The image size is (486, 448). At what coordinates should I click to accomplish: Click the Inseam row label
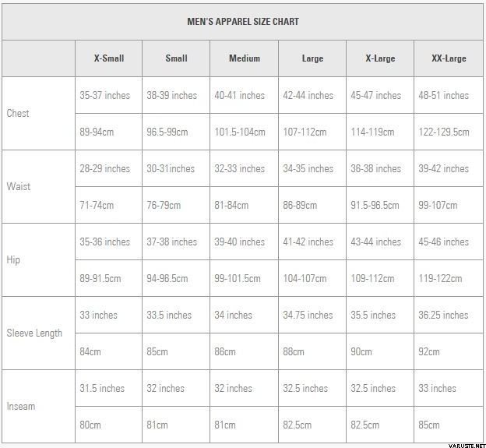tap(21, 406)
